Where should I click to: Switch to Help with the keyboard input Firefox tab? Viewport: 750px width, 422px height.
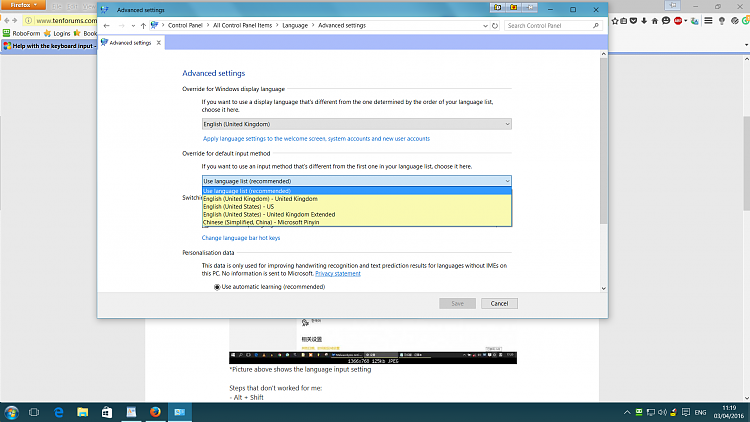[x=49, y=46]
